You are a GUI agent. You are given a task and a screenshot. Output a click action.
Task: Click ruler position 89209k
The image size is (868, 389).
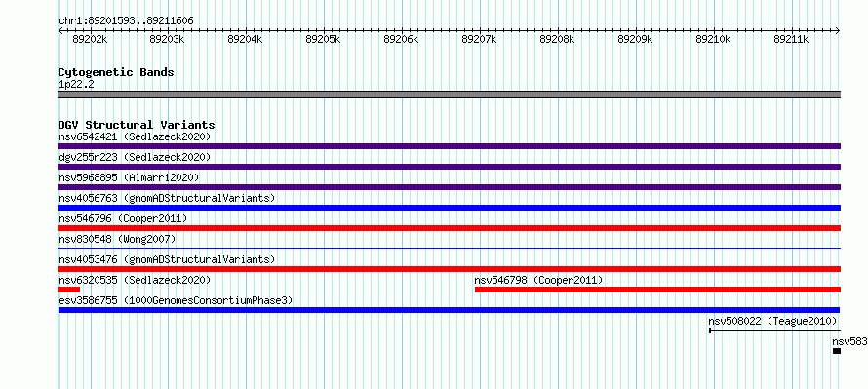pyautogui.click(x=636, y=39)
